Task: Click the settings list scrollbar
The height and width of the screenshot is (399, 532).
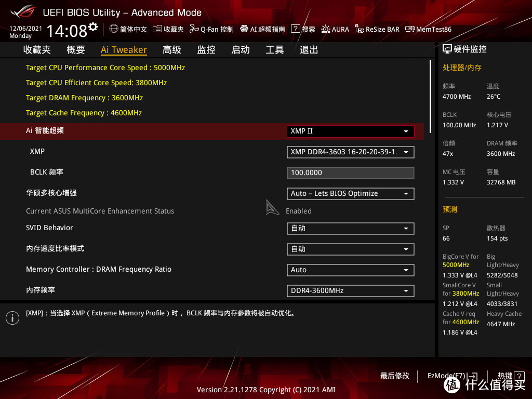Action: 430,97
